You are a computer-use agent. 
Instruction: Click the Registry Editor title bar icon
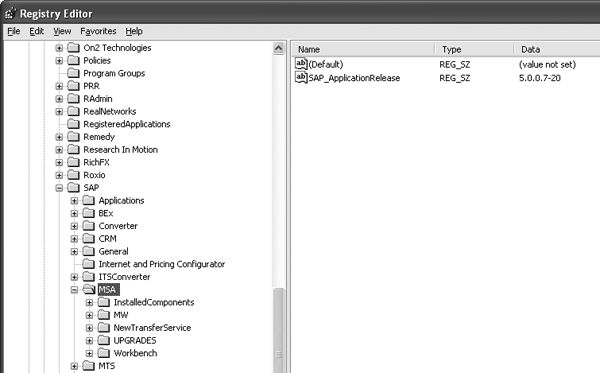(x=11, y=13)
